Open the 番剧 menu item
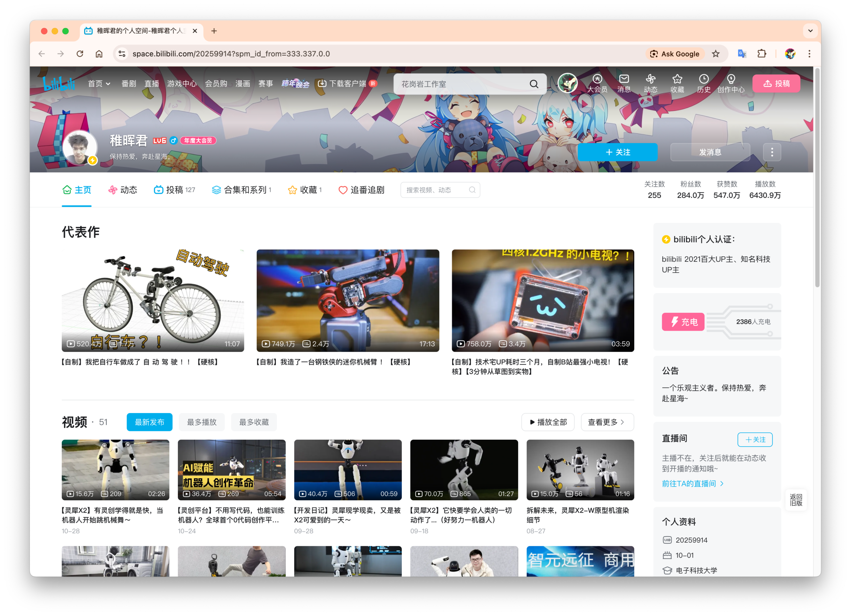The height and width of the screenshot is (616, 851). [129, 83]
